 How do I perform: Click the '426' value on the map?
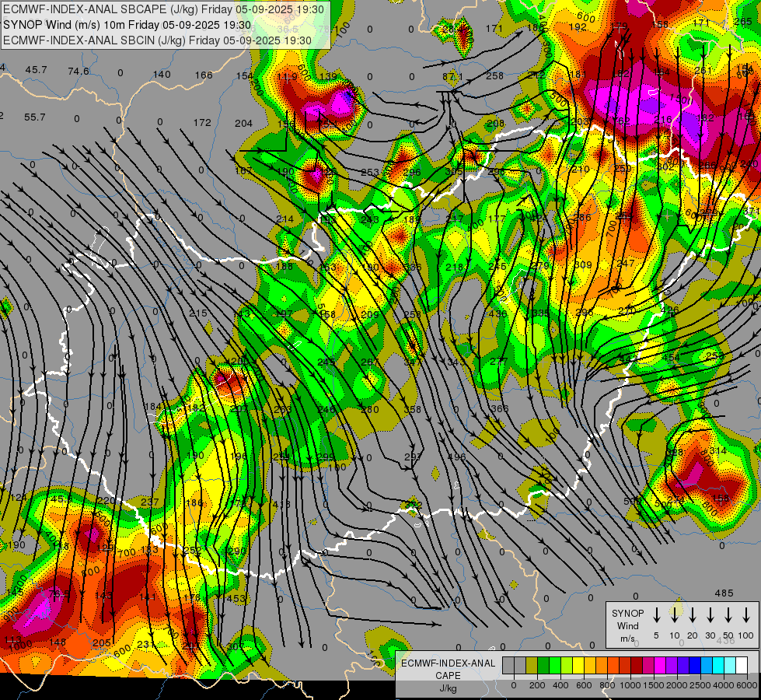click(x=670, y=310)
